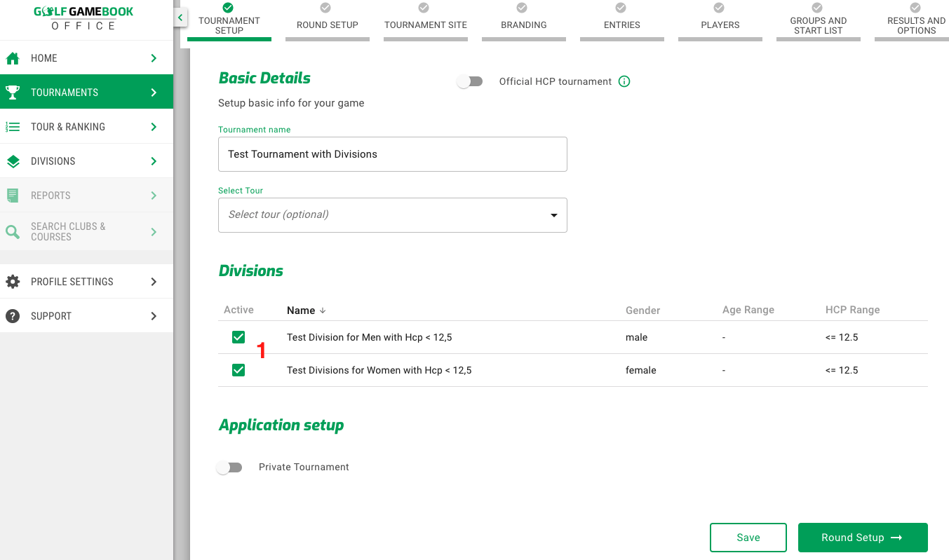Select the Tournaments trophy icon
This screenshot has height=560, width=949.
click(x=13, y=92)
